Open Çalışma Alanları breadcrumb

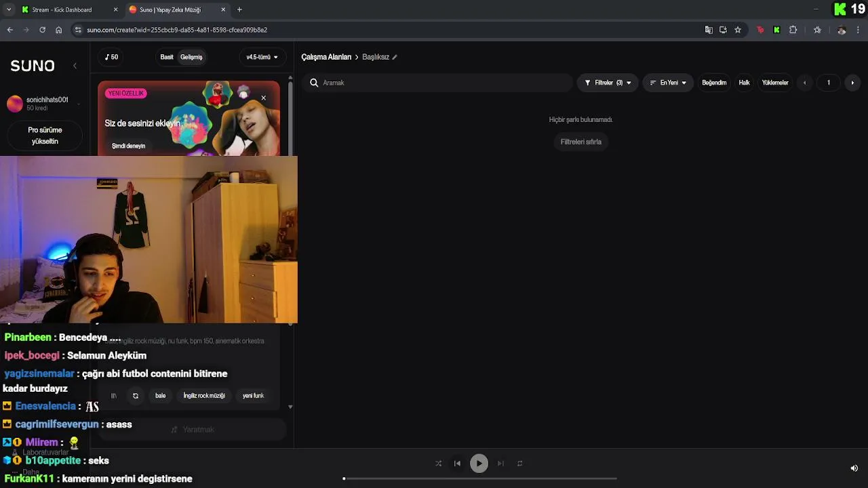(x=326, y=57)
